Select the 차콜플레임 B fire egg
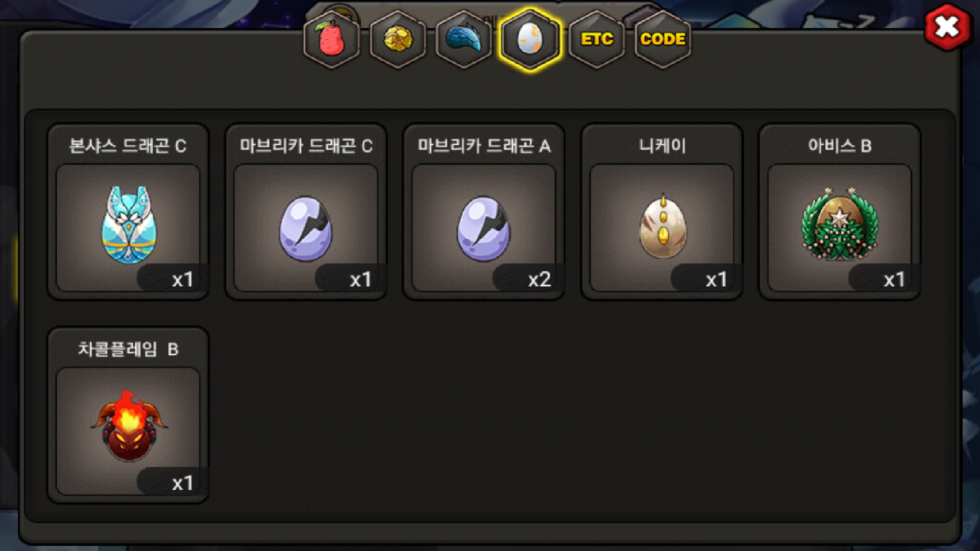This screenshot has width=980, height=551. tap(129, 425)
